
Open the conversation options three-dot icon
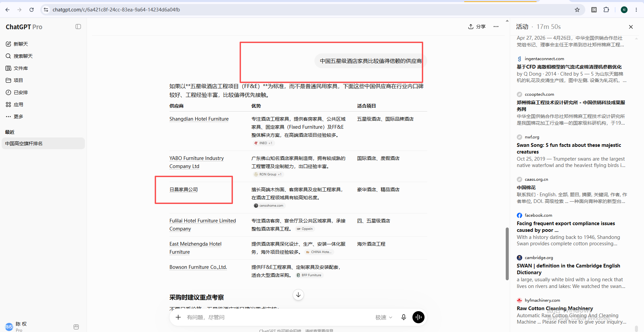tap(496, 27)
